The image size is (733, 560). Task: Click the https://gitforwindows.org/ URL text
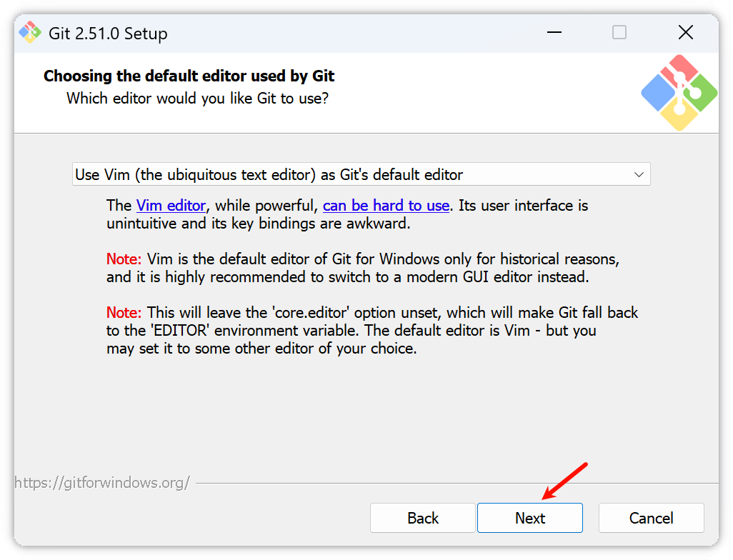click(102, 483)
